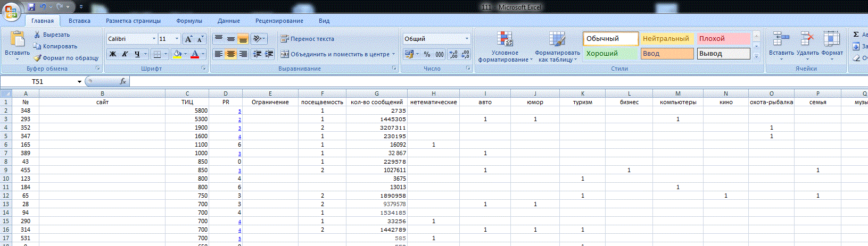Toggle bold Ж formatting
The height and width of the screenshot is (246, 868).
click(113, 54)
